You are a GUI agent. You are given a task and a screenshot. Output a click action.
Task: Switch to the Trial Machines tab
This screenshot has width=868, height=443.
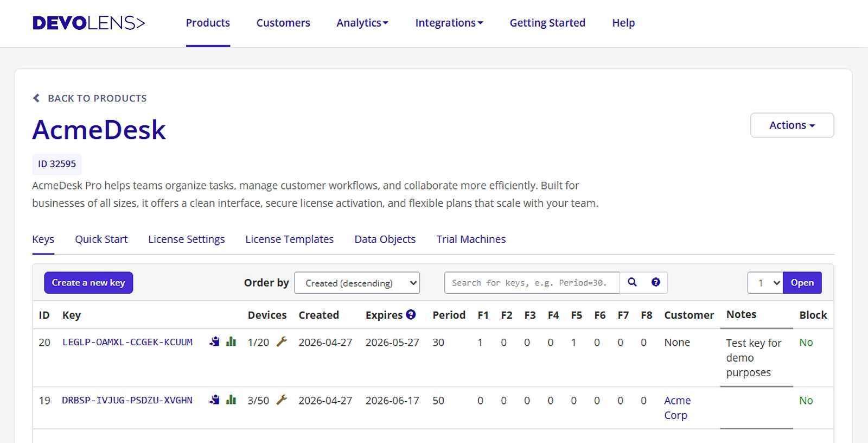tap(471, 239)
